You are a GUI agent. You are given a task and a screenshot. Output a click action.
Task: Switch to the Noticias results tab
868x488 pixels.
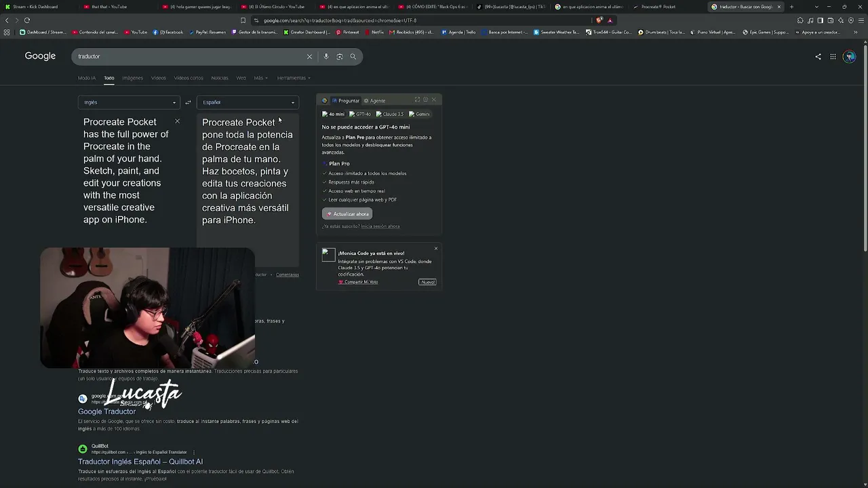click(220, 78)
